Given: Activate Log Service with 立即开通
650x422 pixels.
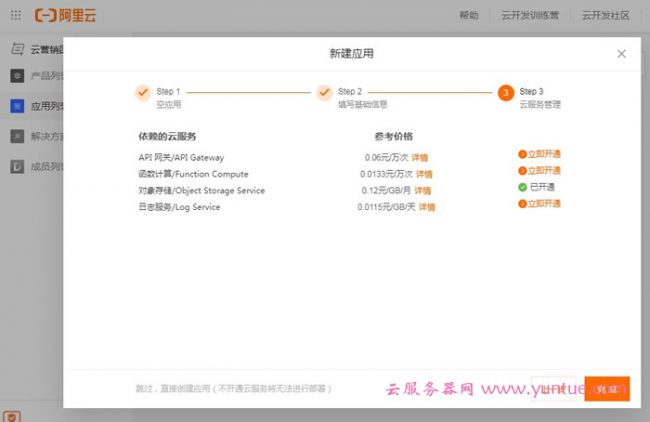Looking at the screenshot, I should [540, 204].
